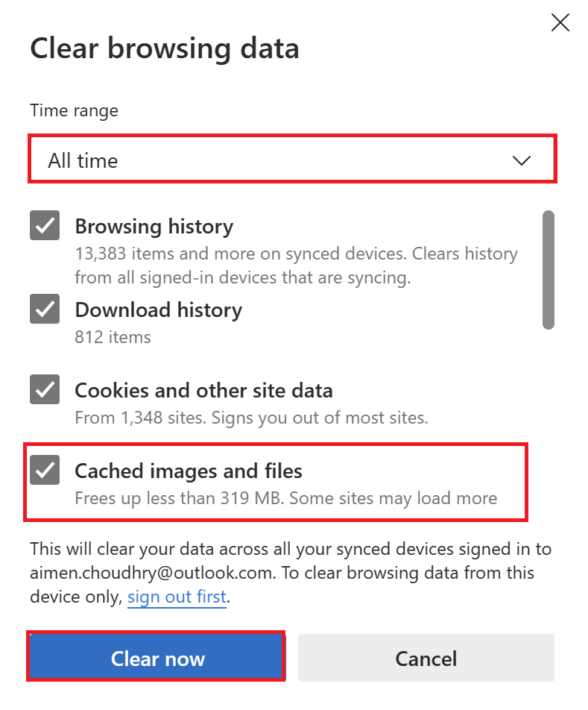Toggle the Cookies and other site data checkbox
The width and height of the screenshot is (588, 710).
45,390
